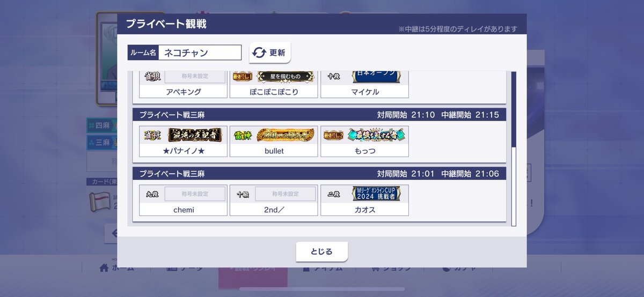This screenshot has height=297, width=644.
Task: Click the 日本オープン badge above マイケル
Action: (x=376, y=76)
